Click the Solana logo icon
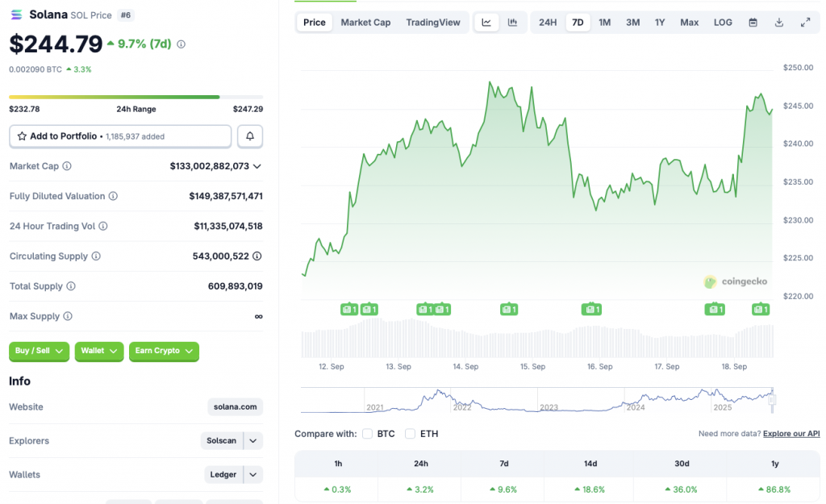826x504 pixels. coord(16,15)
